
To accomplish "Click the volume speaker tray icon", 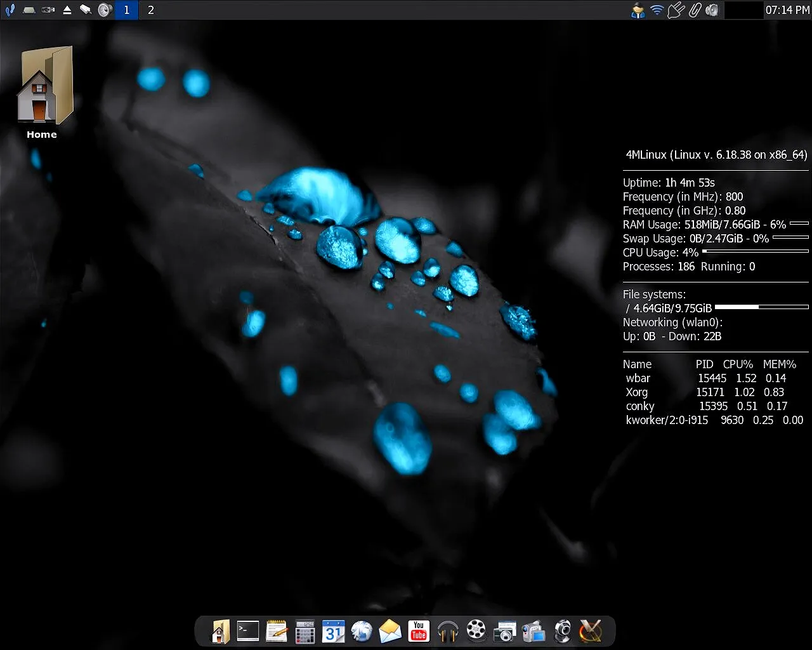I will [712, 10].
